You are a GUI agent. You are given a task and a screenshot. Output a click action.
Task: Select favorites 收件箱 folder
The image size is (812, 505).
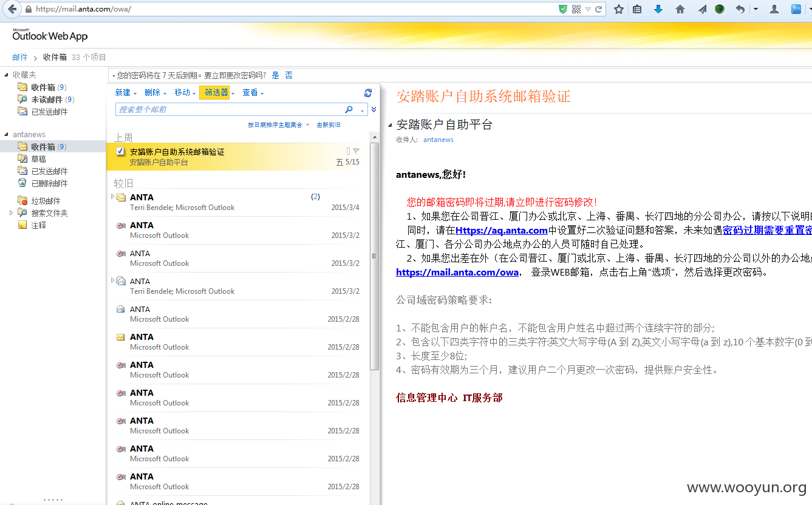43,87
